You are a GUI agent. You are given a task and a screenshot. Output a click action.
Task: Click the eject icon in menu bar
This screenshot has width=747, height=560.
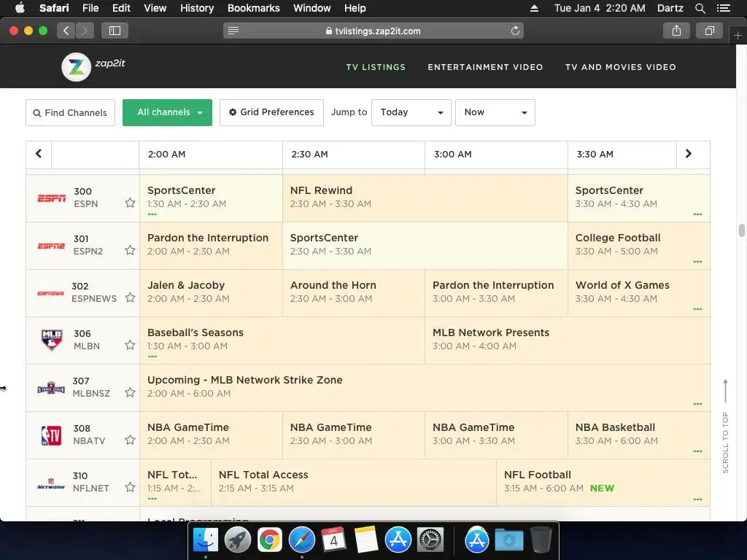tap(534, 8)
